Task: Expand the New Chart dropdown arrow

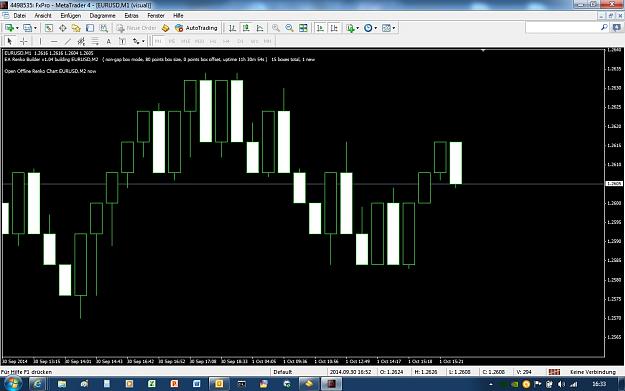Action: [17, 28]
